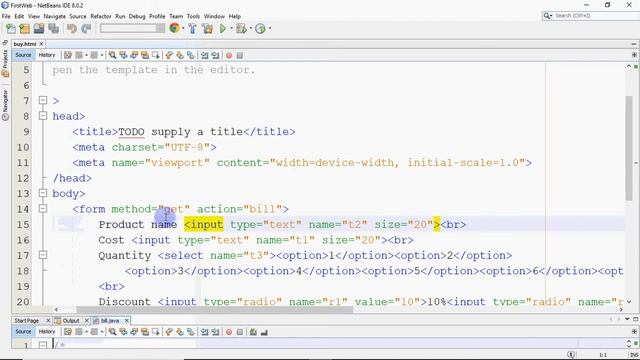Click the Undo icon in main toolbar
Image resolution: width=640 pixels, height=360 pixels.
pyautogui.click(x=72, y=29)
